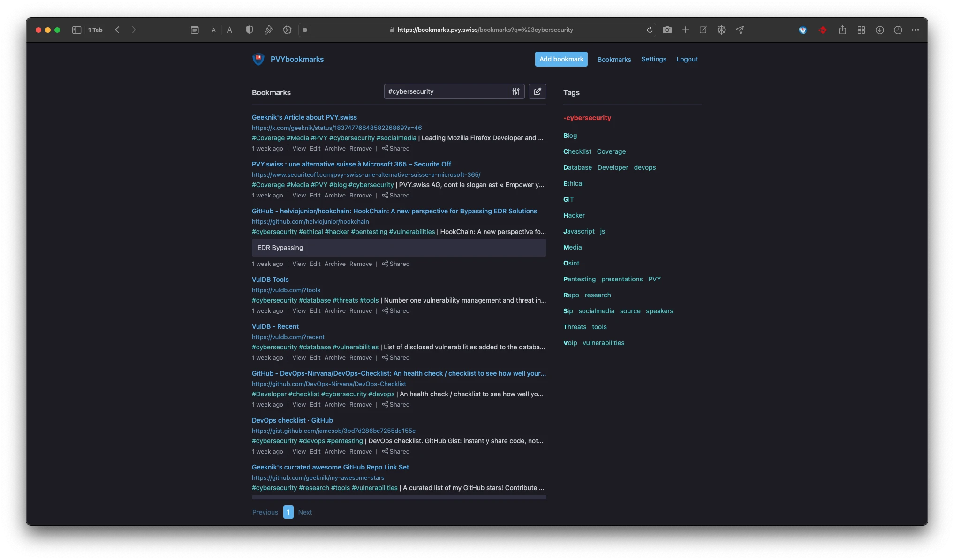Image resolution: width=954 pixels, height=560 pixels.
Task: Click the EDR Bypassing notes box
Action: click(x=399, y=248)
